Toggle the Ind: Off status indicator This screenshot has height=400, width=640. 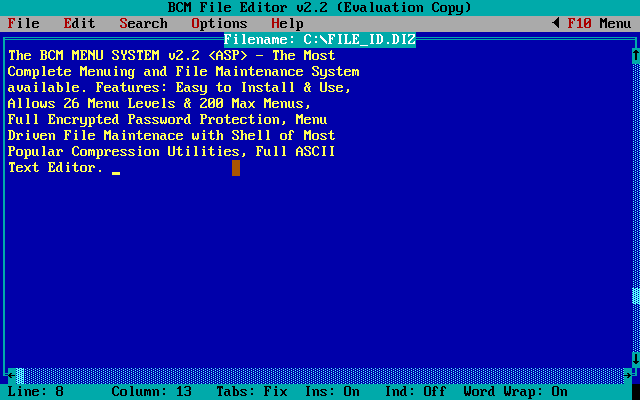pyautogui.click(x=415, y=391)
